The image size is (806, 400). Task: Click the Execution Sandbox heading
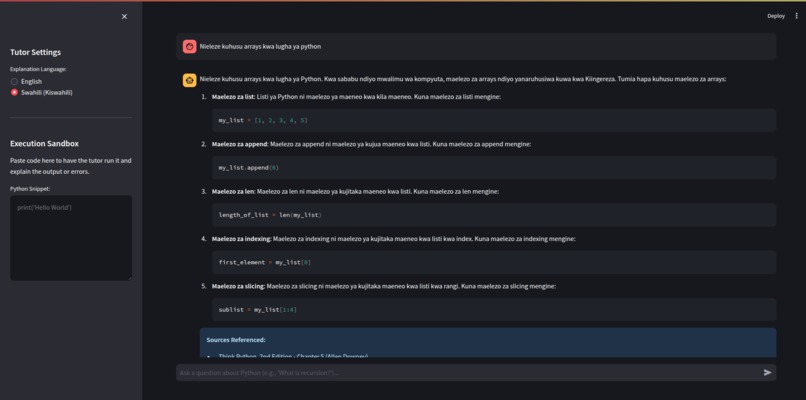pyautogui.click(x=44, y=143)
